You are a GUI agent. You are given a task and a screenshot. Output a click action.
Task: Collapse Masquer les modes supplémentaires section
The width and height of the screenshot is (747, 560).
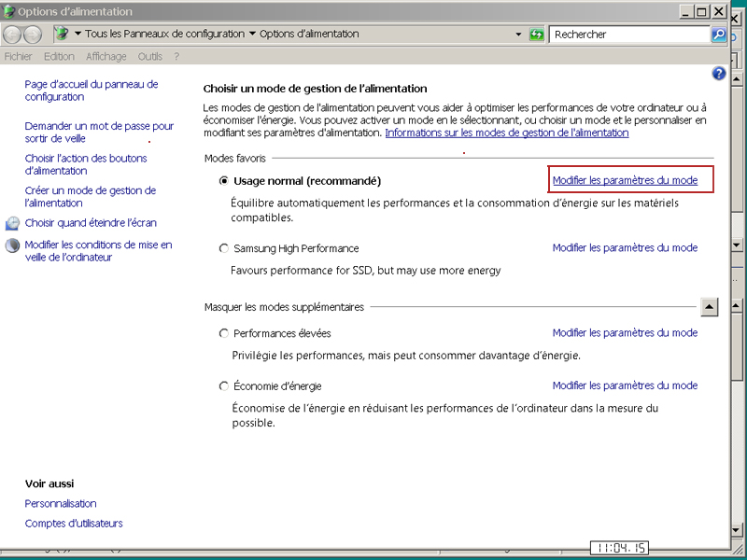click(x=709, y=307)
